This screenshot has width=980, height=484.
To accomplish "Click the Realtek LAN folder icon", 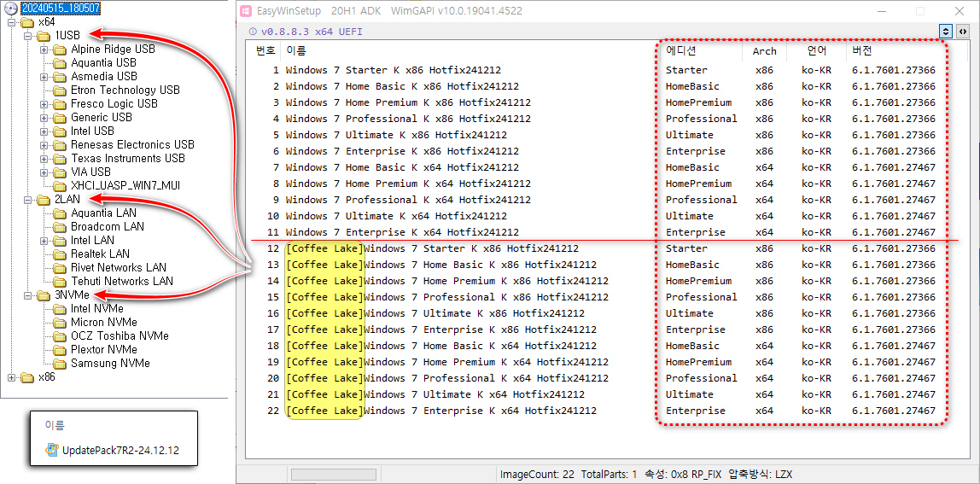I will pos(60,254).
